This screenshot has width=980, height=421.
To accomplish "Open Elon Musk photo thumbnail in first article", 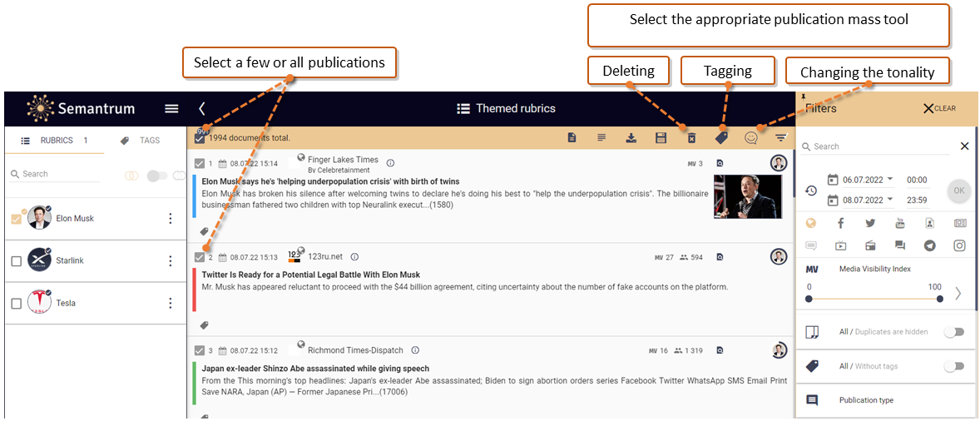I will click(748, 196).
